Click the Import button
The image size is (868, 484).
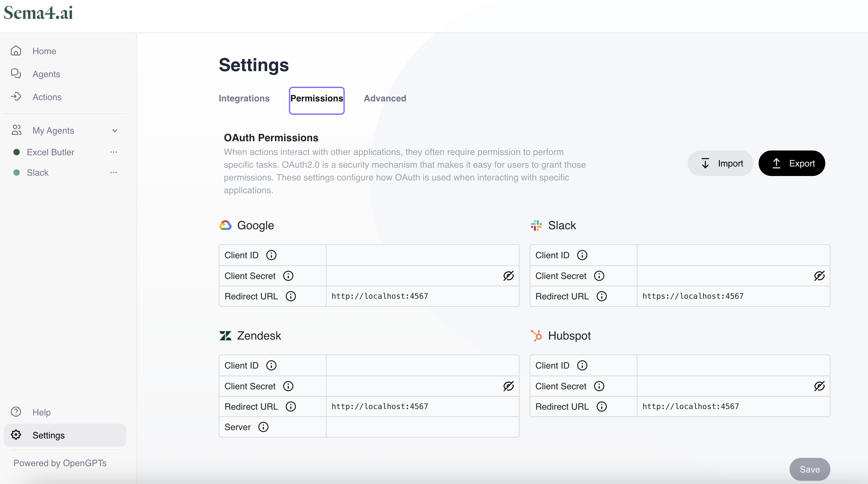(720, 163)
